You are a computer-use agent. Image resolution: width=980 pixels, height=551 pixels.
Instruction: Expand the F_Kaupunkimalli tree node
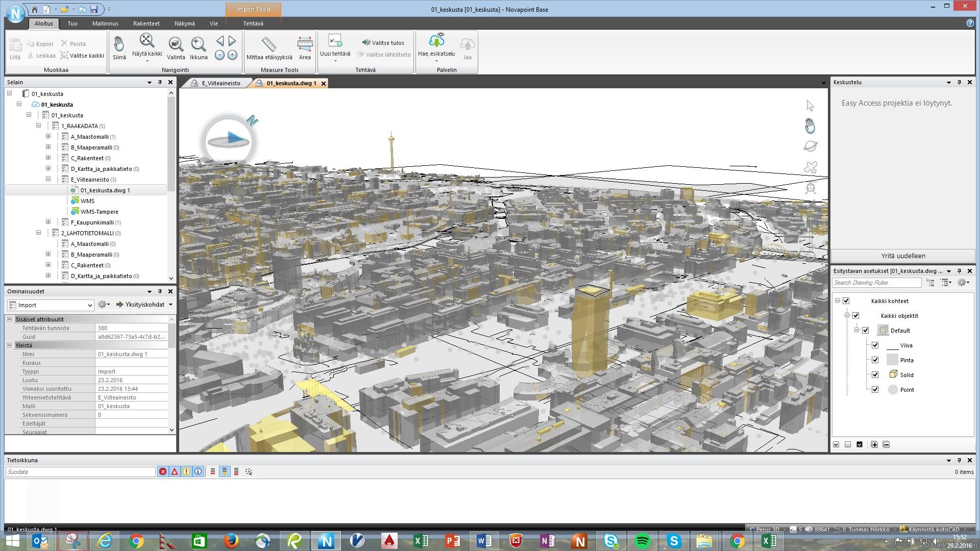pos(48,222)
